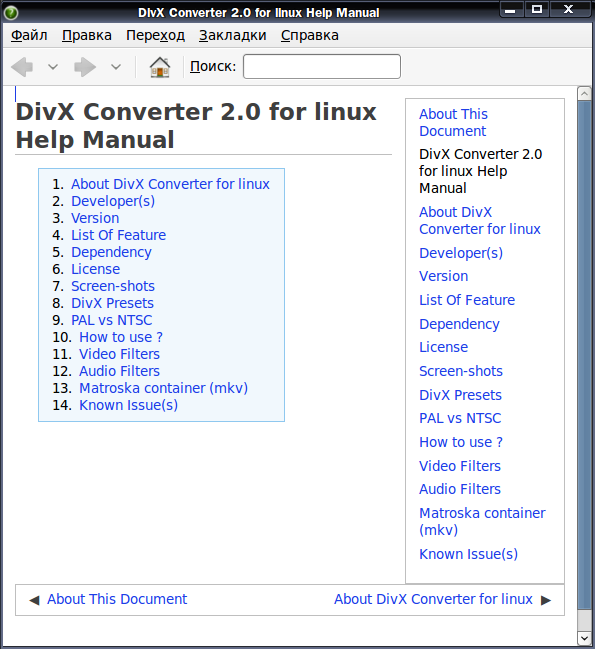
Task: Open 'How to use ?' in numbered contents
Action: (121, 337)
